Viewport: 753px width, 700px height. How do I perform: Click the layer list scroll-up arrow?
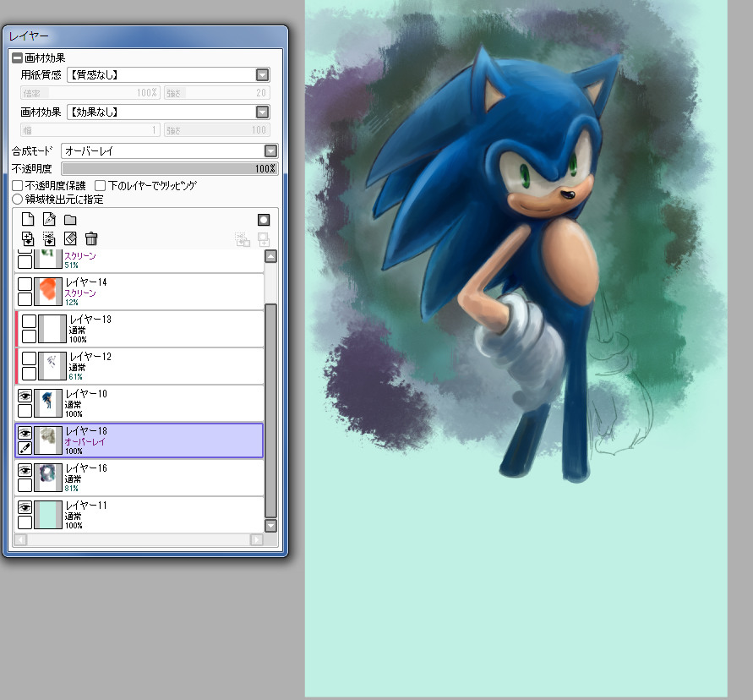[270, 256]
